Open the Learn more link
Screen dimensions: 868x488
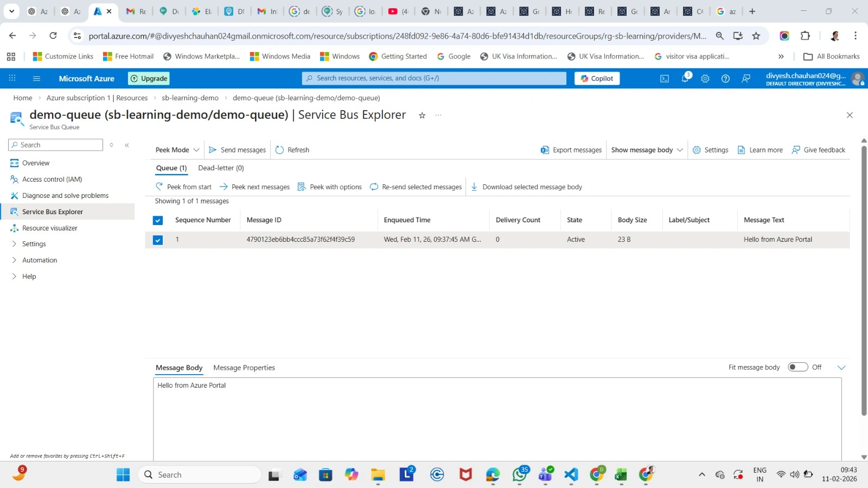pos(760,150)
